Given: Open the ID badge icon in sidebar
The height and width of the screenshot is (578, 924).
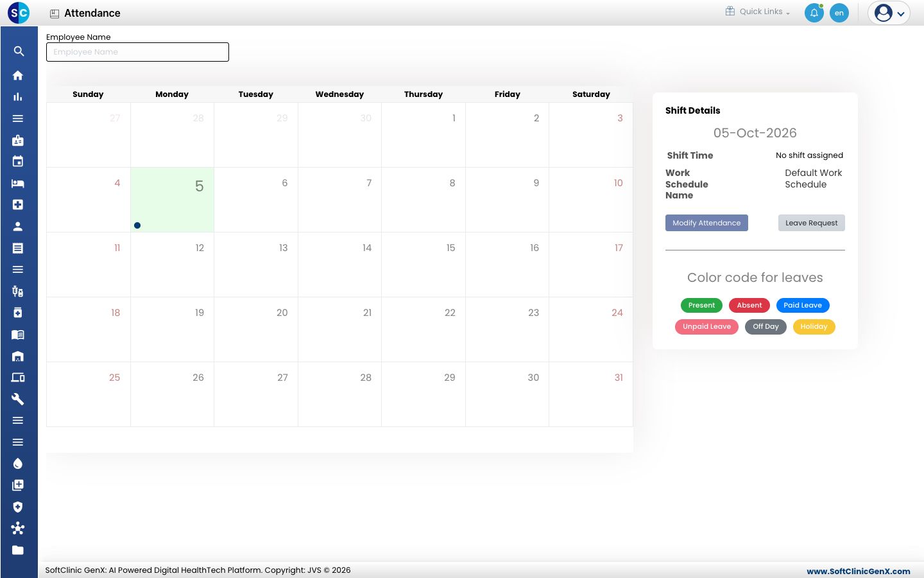Looking at the screenshot, I should pyautogui.click(x=18, y=140).
